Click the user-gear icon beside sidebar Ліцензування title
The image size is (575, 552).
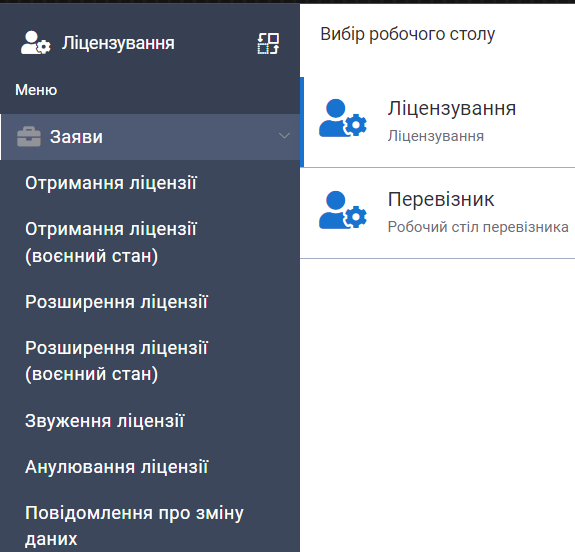point(36,43)
